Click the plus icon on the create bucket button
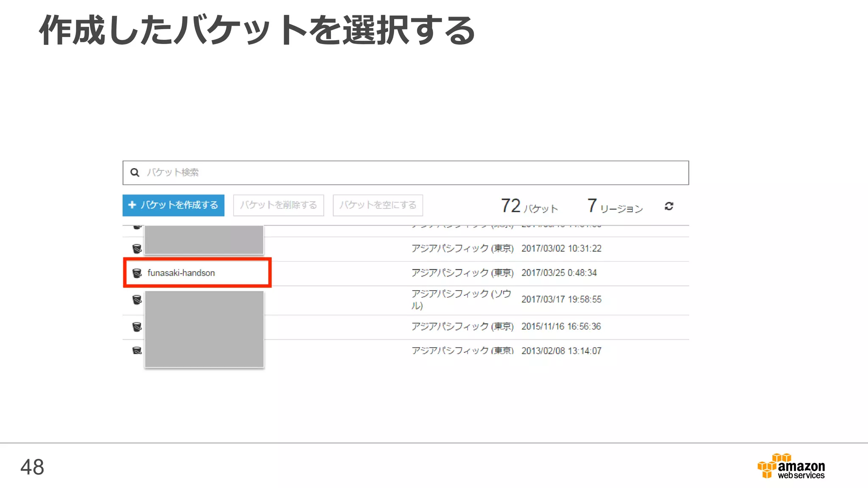Image resolution: width=868 pixels, height=488 pixels. 132,205
